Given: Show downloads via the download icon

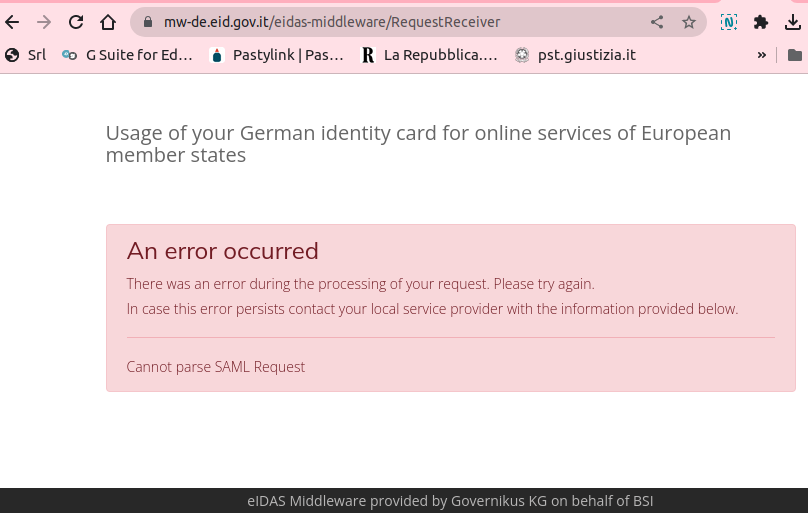Looking at the screenshot, I should coord(793,22).
